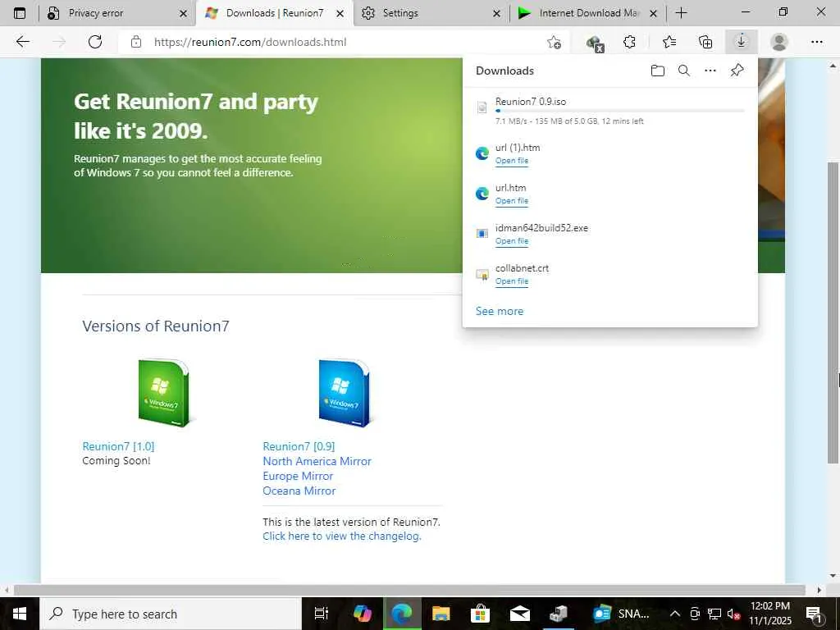Add this page to favorites star

click(554, 42)
